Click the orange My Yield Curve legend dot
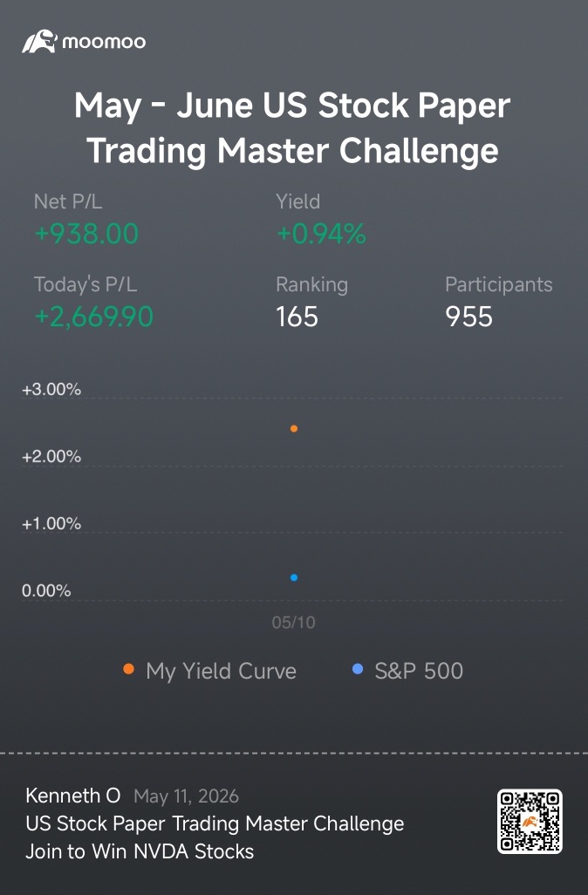 (128, 669)
